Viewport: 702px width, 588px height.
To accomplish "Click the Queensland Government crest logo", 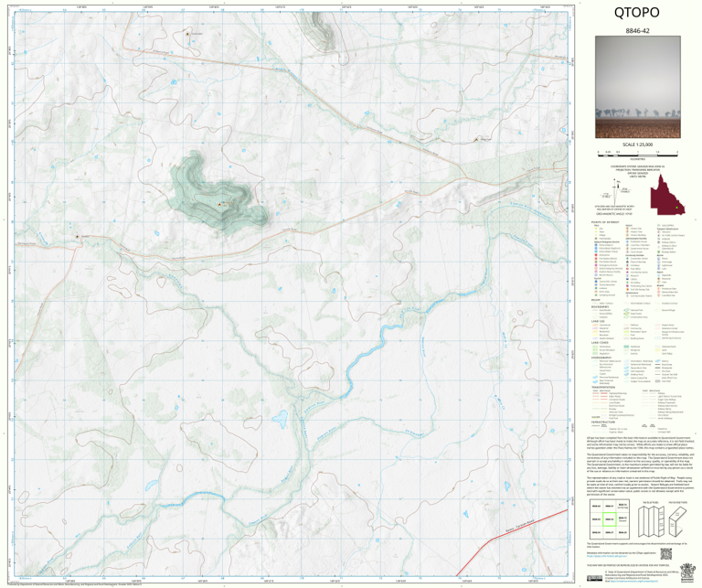I will [x=686, y=572].
